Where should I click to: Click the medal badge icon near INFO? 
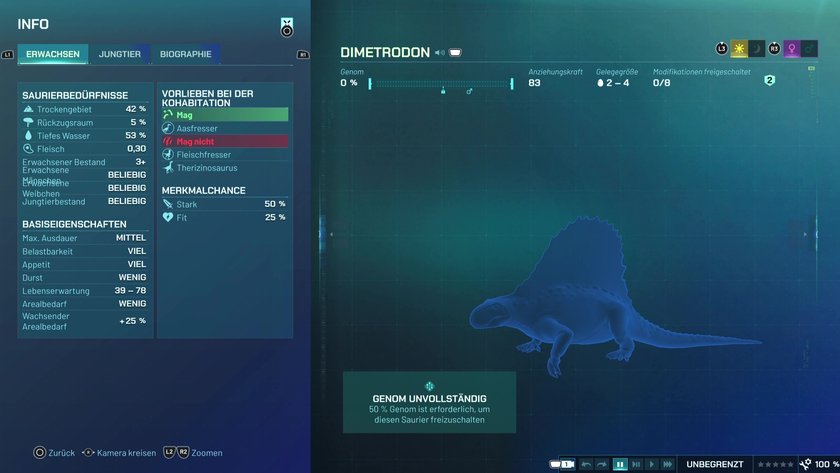pos(287,27)
